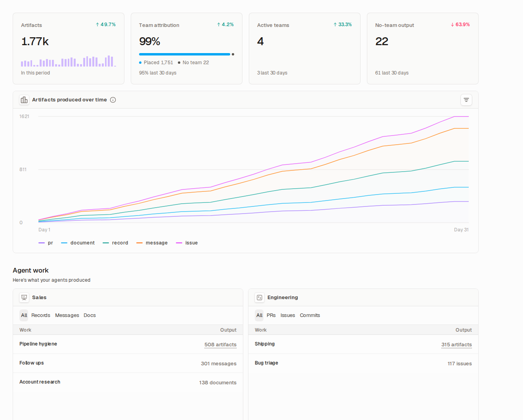
Task: Select the All tab under Engineering
Action: click(260, 315)
